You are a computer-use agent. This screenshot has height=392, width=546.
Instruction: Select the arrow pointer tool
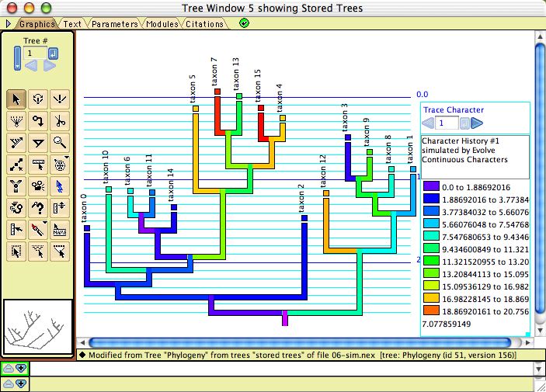pos(16,99)
